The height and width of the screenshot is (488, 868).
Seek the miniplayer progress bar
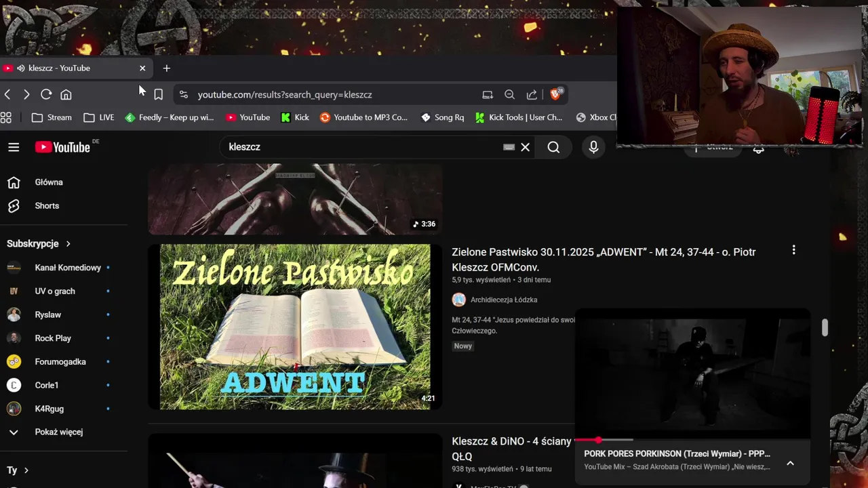point(692,440)
